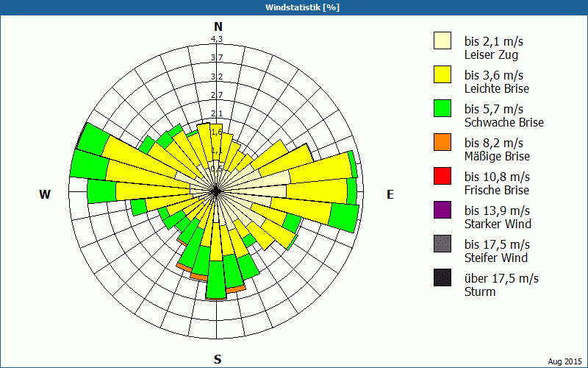Screen dimensions: 588x368
Task: Click the 'E' compass label
Action: tap(390, 194)
